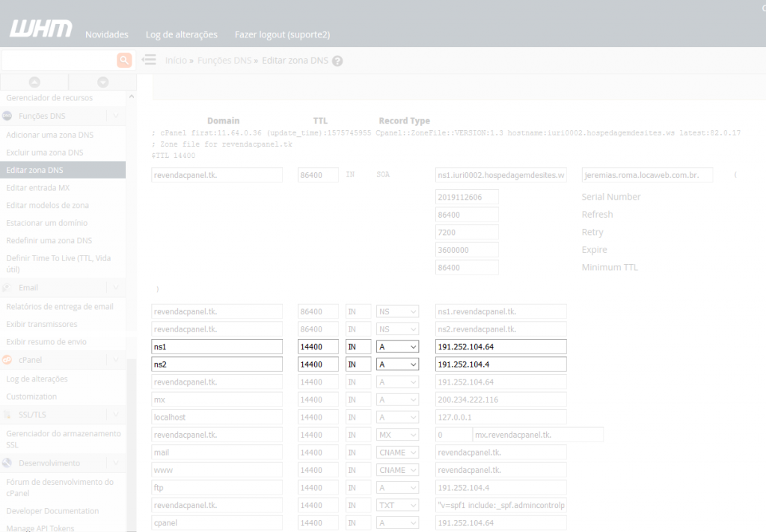Collapse the Email section chevron

[116, 288]
